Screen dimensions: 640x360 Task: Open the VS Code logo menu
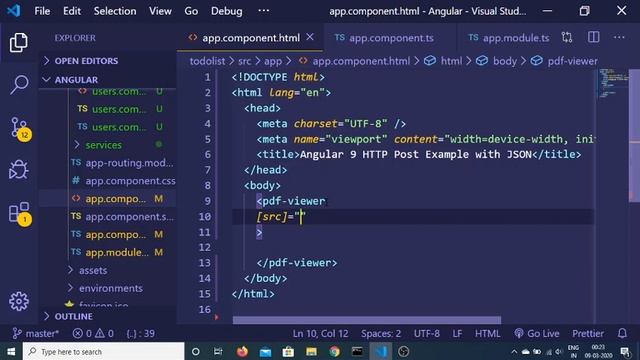[x=13, y=11]
